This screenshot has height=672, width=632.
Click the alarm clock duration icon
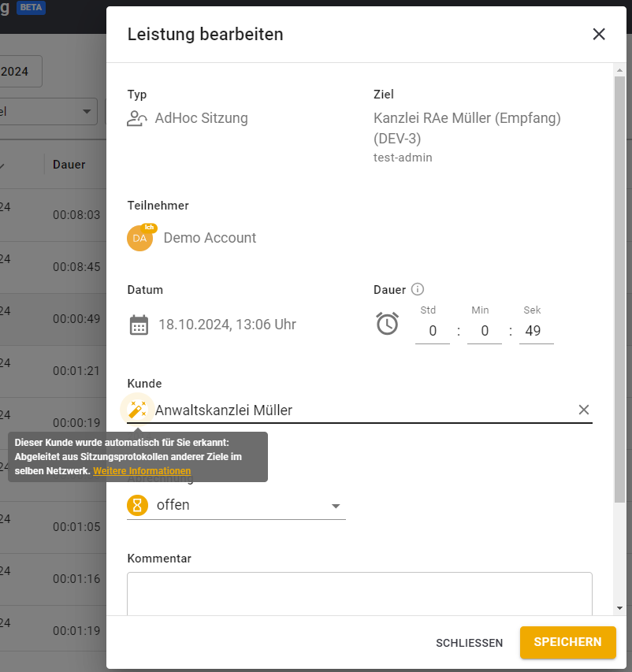coord(387,324)
